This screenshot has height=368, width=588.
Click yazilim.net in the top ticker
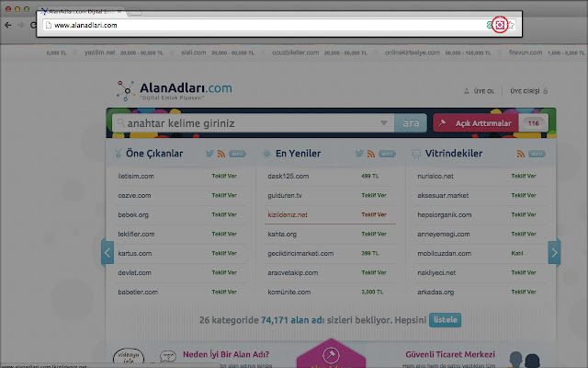click(99, 52)
